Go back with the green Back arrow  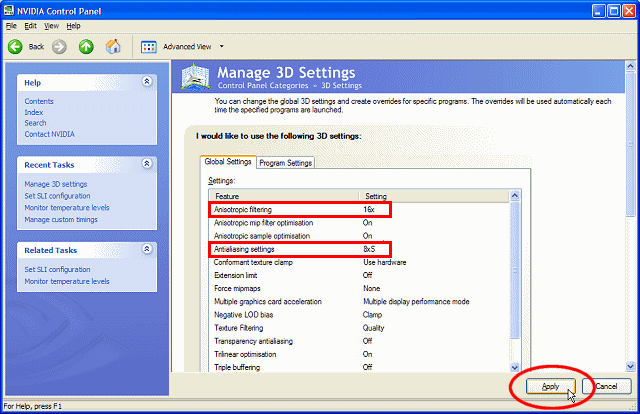tap(15, 47)
